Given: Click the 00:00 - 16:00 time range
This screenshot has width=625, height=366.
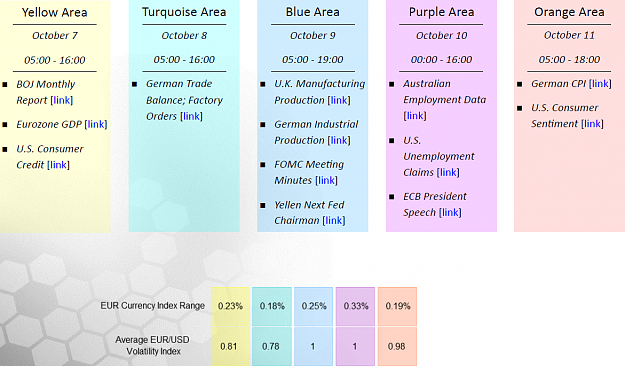Looking at the screenshot, I should point(442,59).
